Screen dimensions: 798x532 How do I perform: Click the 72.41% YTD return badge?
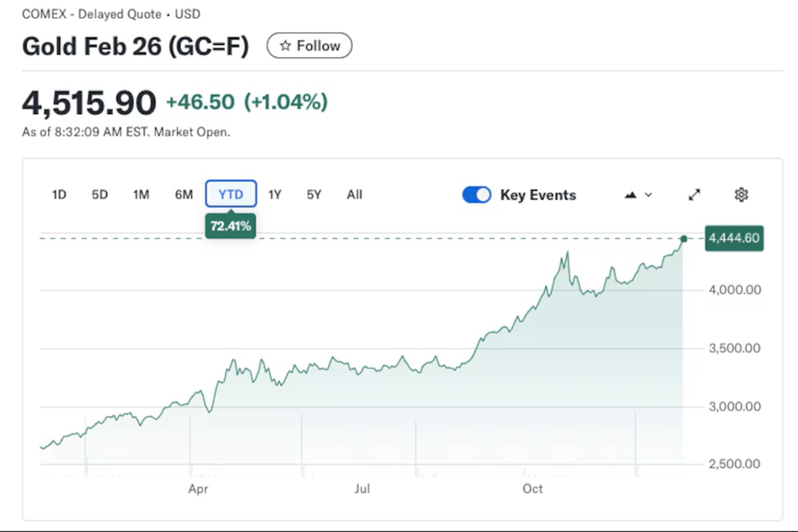pyautogui.click(x=231, y=226)
